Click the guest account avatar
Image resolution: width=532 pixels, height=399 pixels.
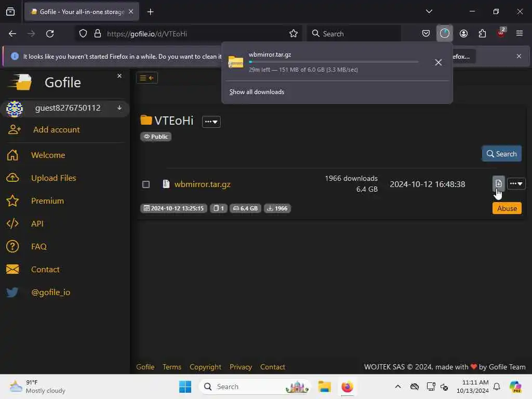click(x=15, y=109)
